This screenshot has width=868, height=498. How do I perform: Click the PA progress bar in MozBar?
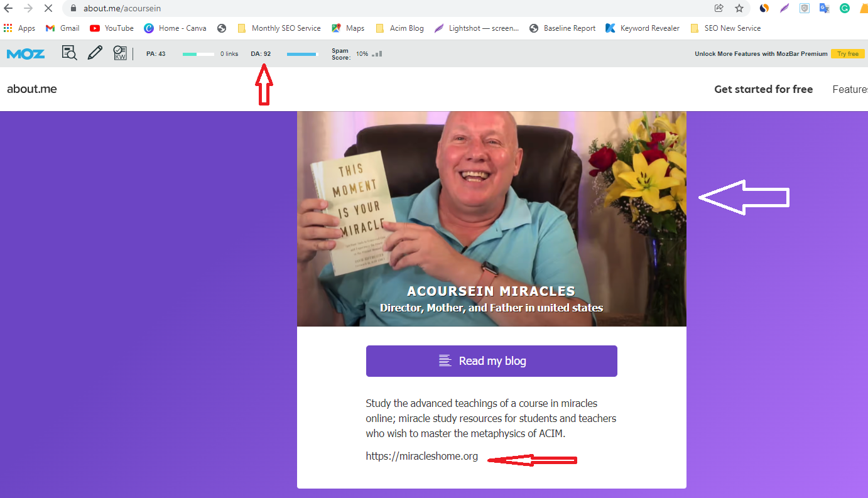pyautogui.click(x=198, y=54)
